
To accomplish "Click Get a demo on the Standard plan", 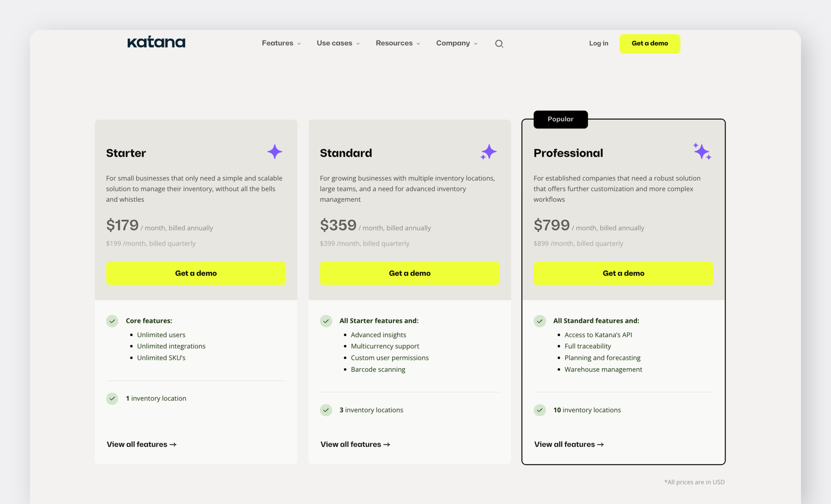I will pos(409,273).
